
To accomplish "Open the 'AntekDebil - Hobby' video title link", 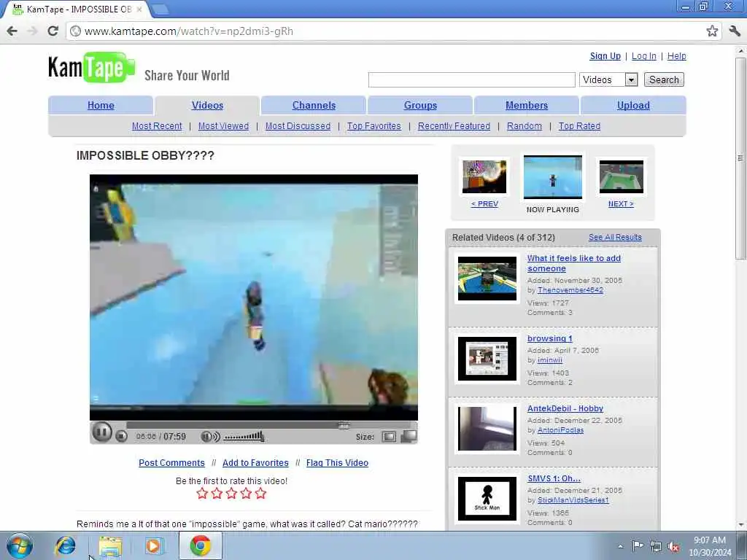I will click(565, 408).
